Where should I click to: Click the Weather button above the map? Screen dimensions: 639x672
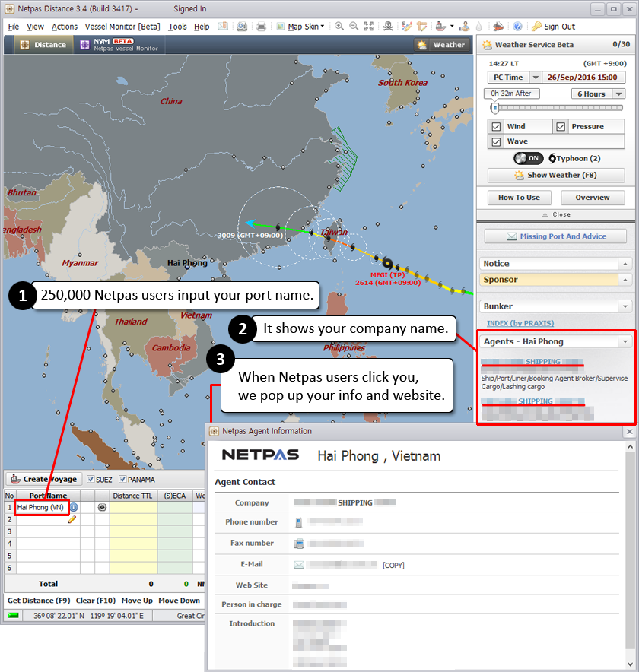441,45
